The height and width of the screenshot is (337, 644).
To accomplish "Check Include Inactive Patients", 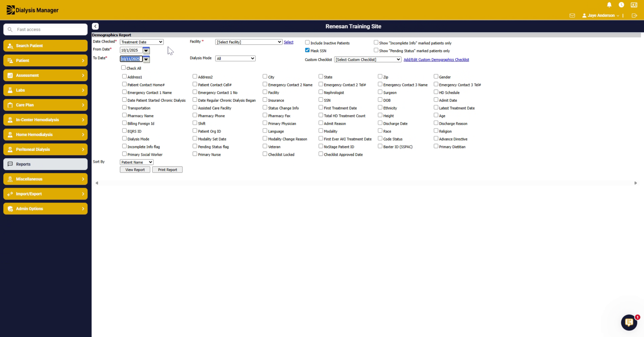I will (307, 42).
